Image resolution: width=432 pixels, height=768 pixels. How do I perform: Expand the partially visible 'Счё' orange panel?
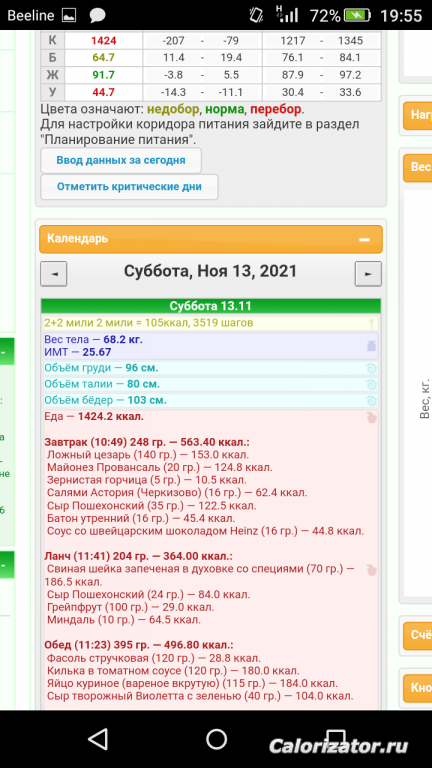[417, 636]
